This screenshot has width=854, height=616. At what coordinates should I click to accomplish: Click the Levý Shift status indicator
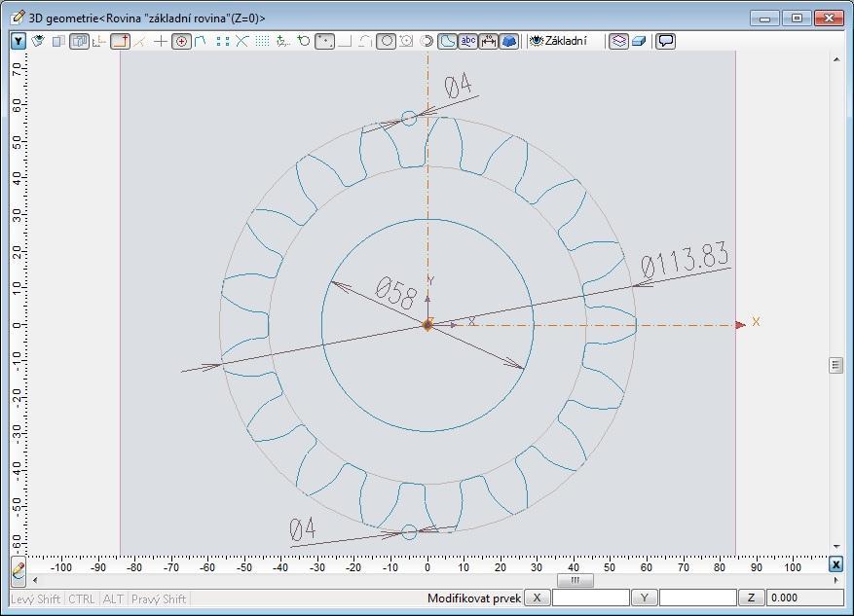pos(35,599)
